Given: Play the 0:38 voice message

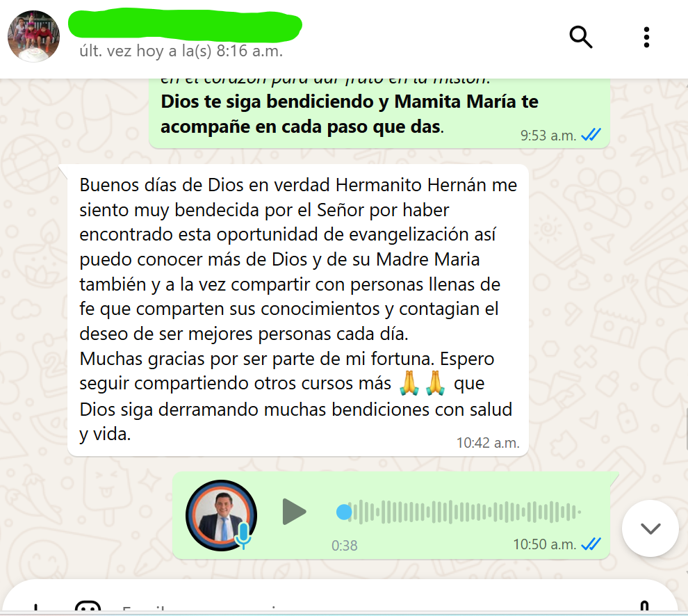Looking at the screenshot, I should [x=293, y=512].
